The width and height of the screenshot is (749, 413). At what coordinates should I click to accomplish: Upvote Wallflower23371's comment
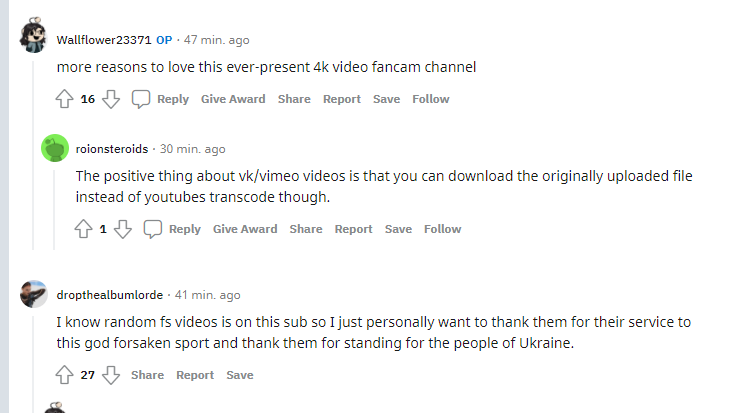pos(65,99)
